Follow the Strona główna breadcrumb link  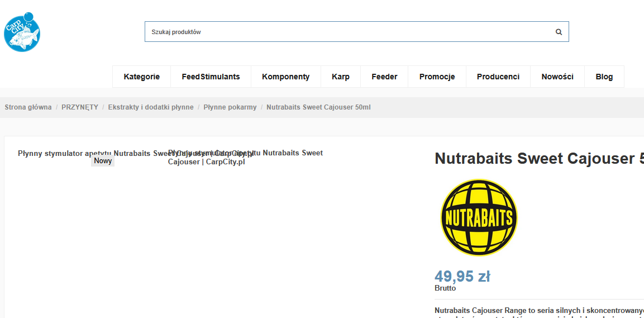pos(28,107)
